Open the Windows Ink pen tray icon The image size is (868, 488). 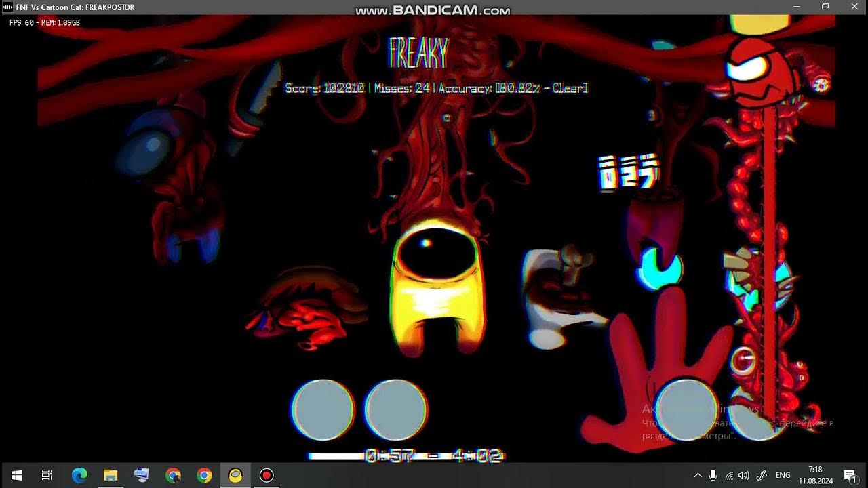click(x=762, y=475)
